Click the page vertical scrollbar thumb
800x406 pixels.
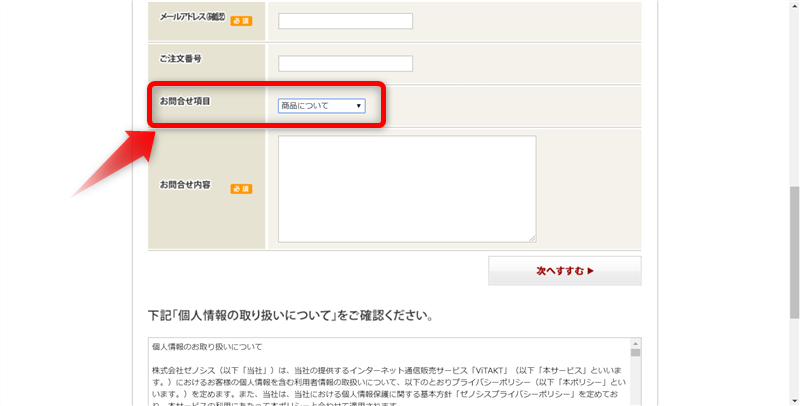(x=794, y=252)
